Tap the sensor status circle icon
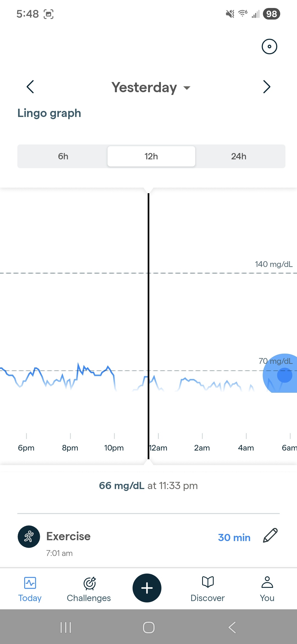The height and width of the screenshot is (644, 297). point(269,47)
